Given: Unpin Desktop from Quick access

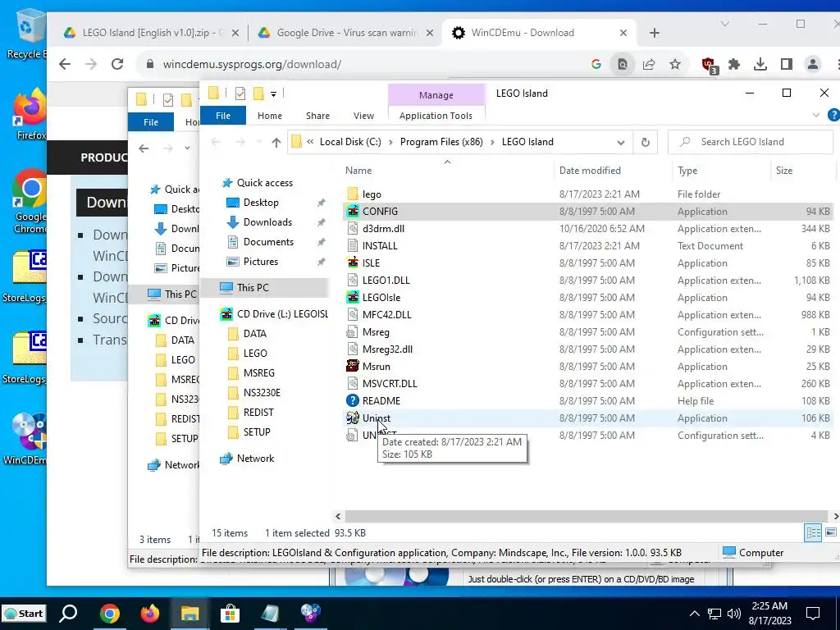Looking at the screenshot, I should (321, 203).
